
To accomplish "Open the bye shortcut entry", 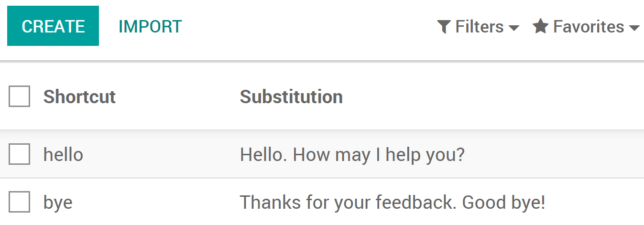I will 58,203.
